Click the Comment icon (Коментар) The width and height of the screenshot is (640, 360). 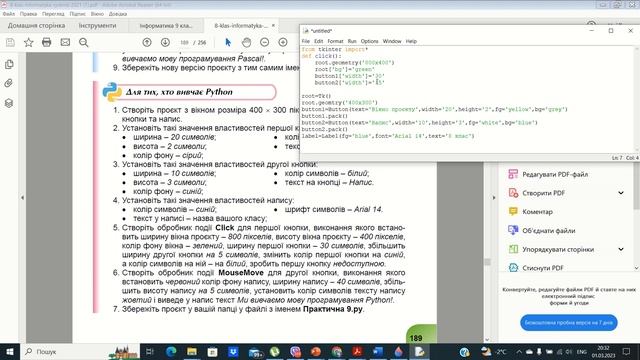(x=513, y=211)
